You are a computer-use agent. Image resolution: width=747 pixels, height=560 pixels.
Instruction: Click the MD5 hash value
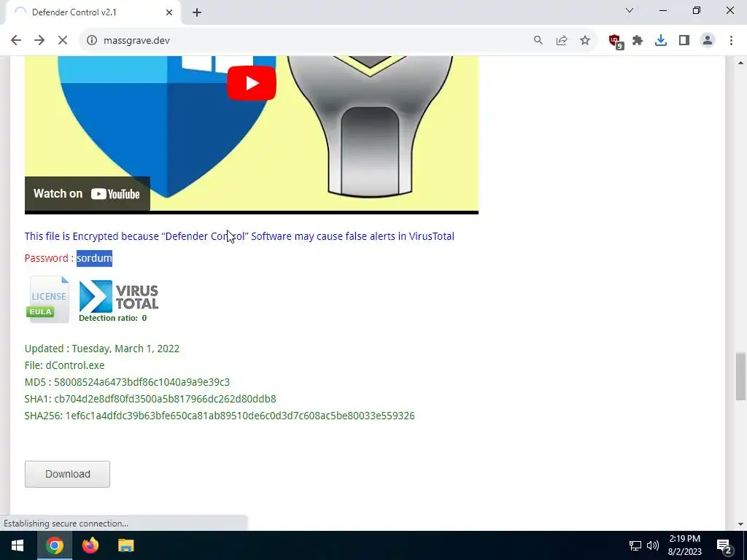tap(142, 382)
